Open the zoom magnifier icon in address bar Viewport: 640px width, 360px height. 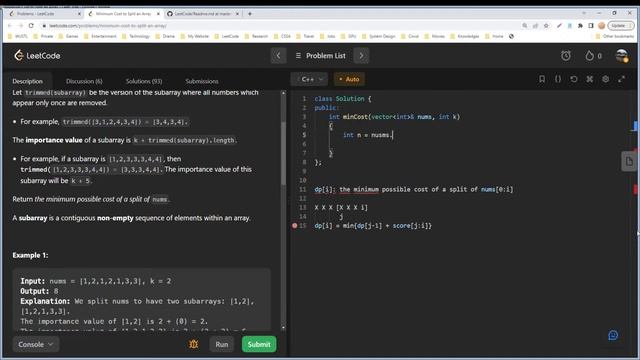pos(524,25)
